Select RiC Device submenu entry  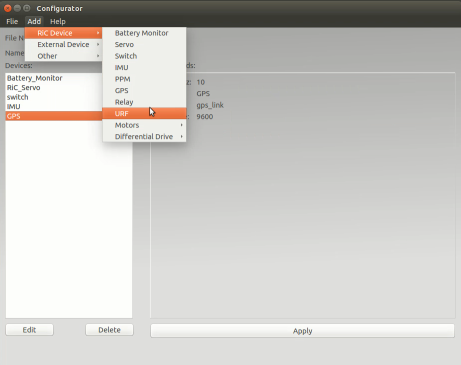[x=63, y=33]
